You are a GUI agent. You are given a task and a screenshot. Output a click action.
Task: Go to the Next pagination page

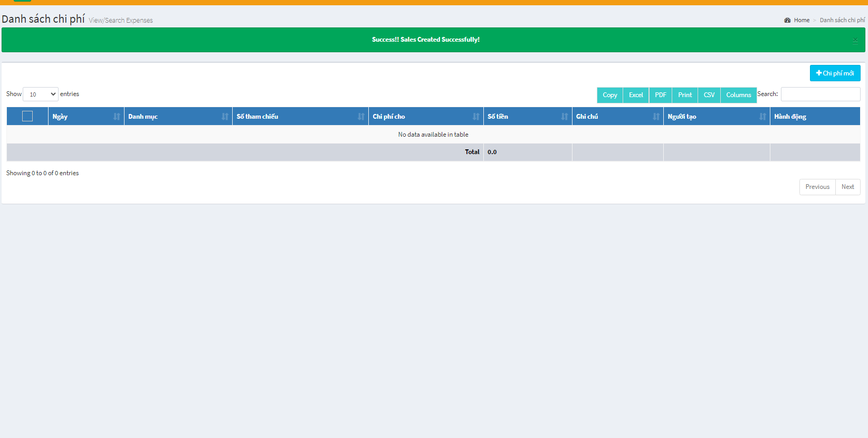847,187
